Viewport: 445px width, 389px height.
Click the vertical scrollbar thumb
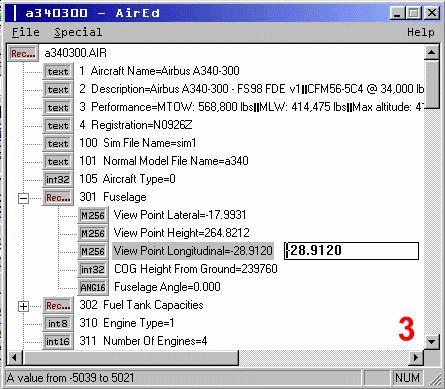pyautogui.click(x=432, y=84)
